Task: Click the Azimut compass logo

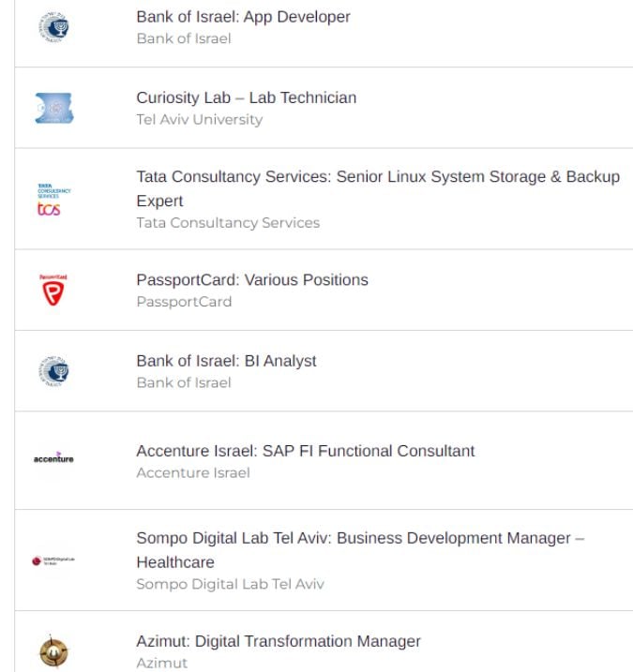Action: (53, 651)
